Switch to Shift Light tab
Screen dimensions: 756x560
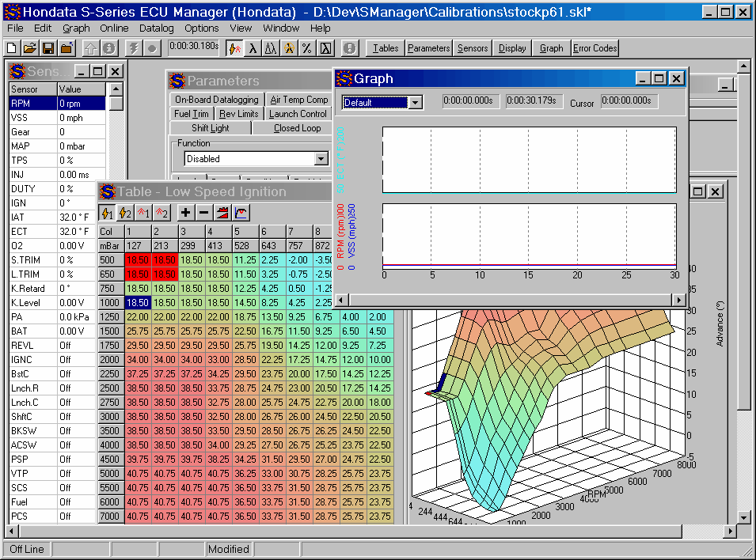click(211, 128)
